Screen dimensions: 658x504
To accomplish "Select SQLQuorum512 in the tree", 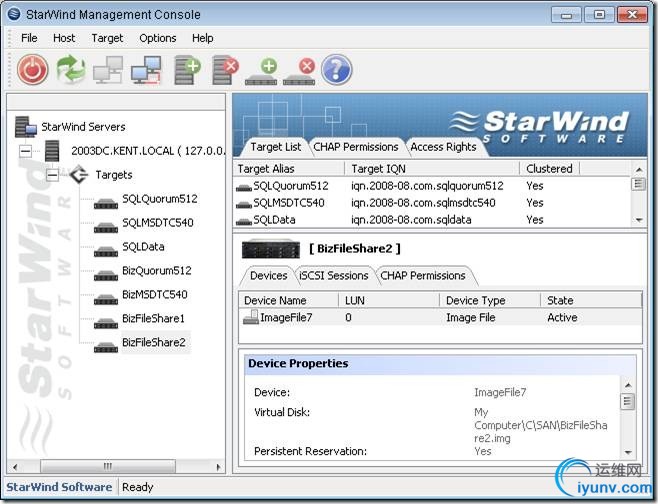I will click(x=159, y=199).
